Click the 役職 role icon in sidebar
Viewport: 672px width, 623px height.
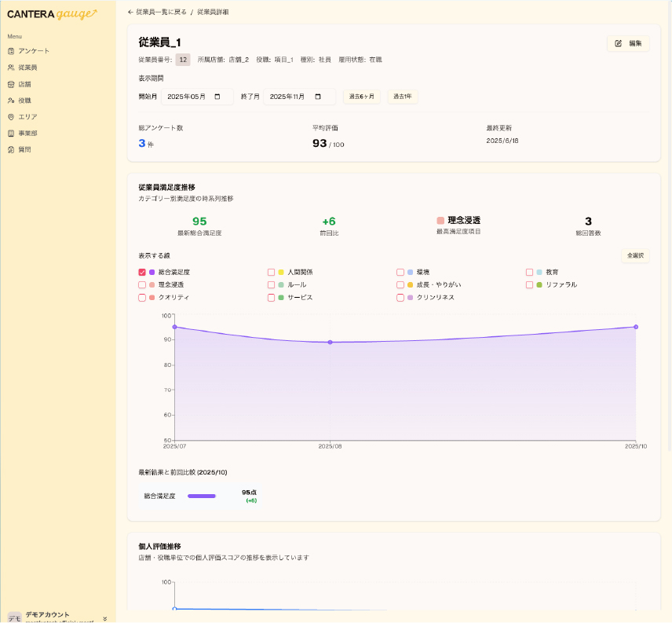tap(11, 101)
